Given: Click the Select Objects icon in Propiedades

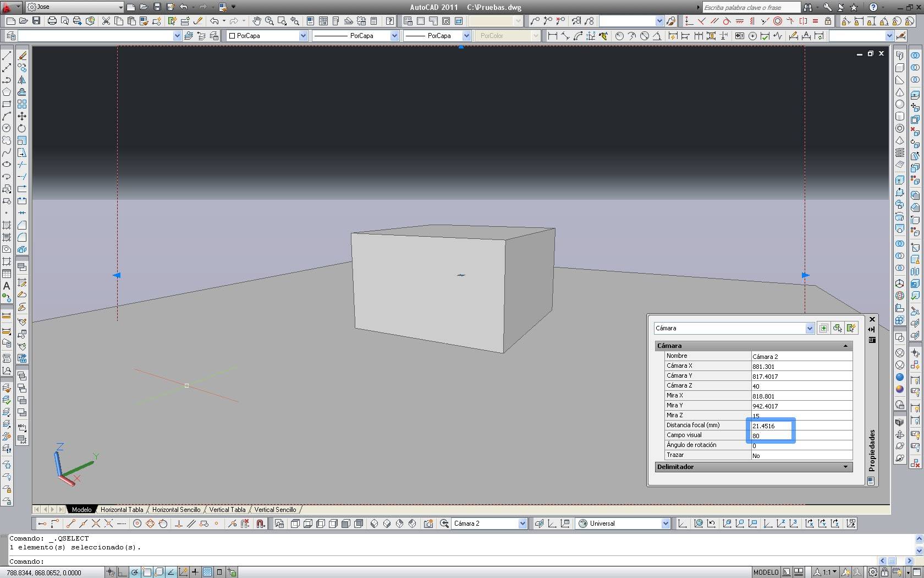Looking at the screenshot, I should (x=837, y=328).
